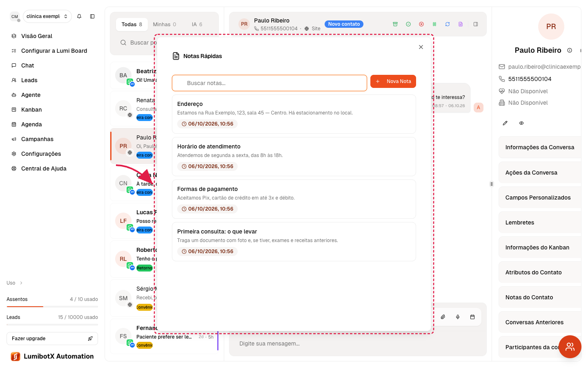
Task: Open the clínica exemplo workspace dropdown
Action: click(x=47, y=16)
